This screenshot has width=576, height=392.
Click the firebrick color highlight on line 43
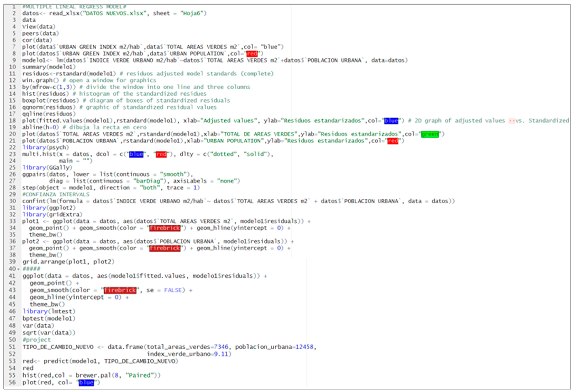(120, 290)
